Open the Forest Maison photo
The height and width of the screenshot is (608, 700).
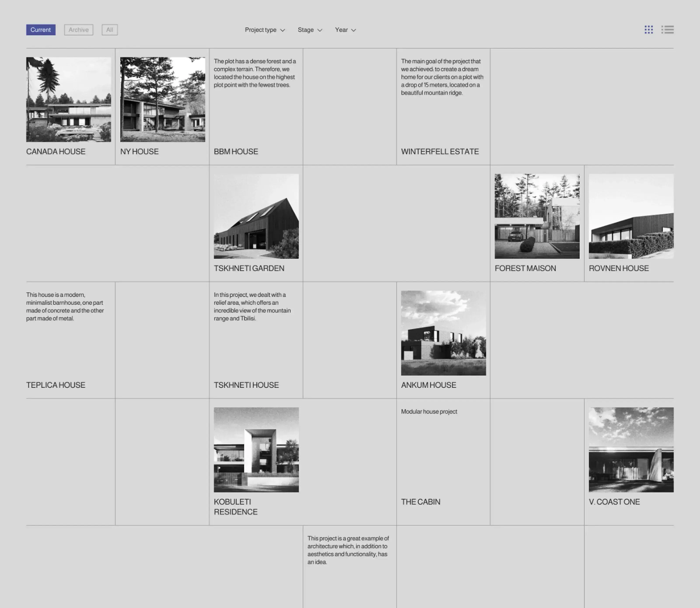537,217
